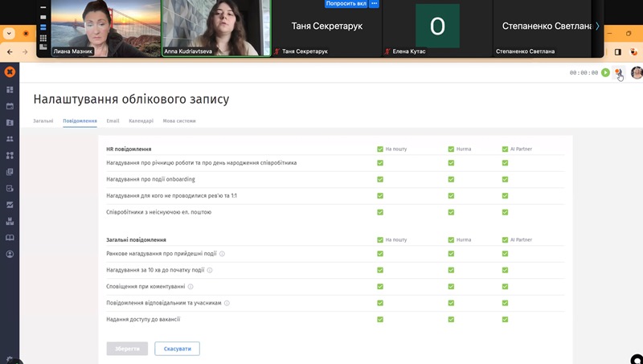The width and height of the screenshot is (643, 364).
Task: Open three-dots options on Таня Секретарук tile
Action: (x=374, y=4)
